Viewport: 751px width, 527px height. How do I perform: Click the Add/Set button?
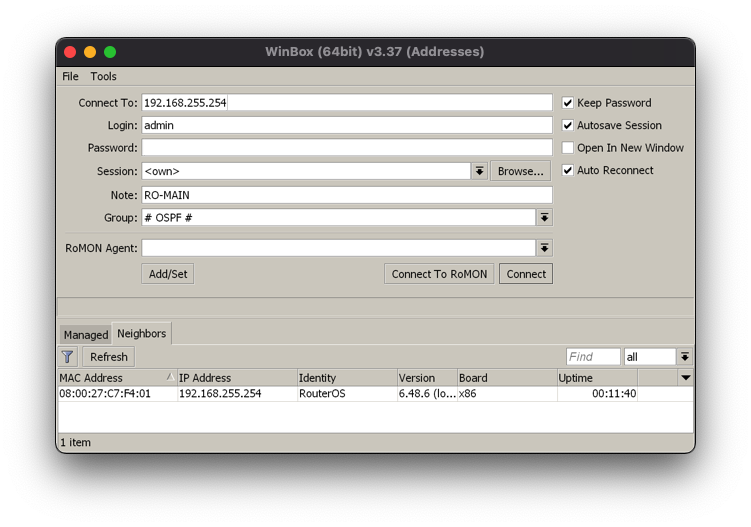click(x=168, y=274)
